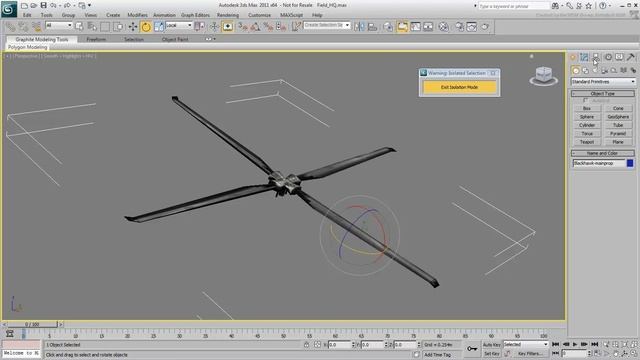Open the Modify panel tab icon

point(584,57)
